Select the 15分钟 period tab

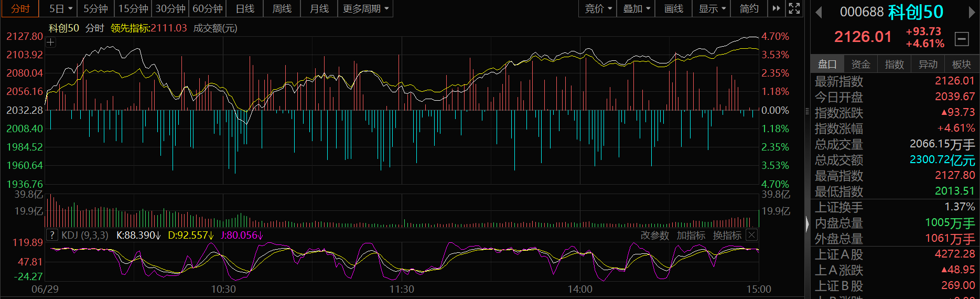pos(133,8)
